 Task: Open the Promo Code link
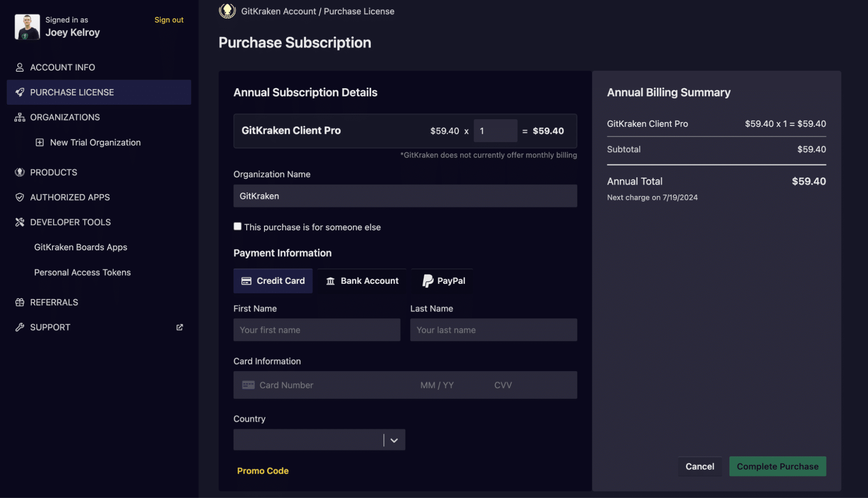pos(263,471)
